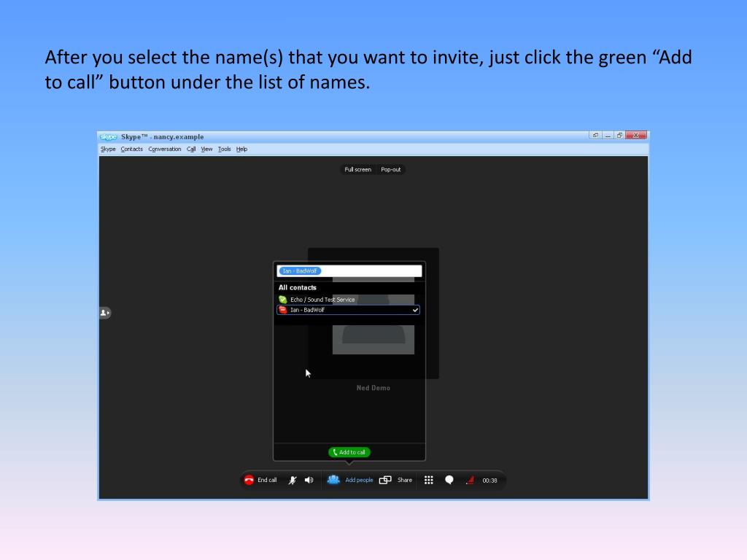
Task: Click the Share label in call toolbar
Action: pyautogui.click(x=404, y=480)
